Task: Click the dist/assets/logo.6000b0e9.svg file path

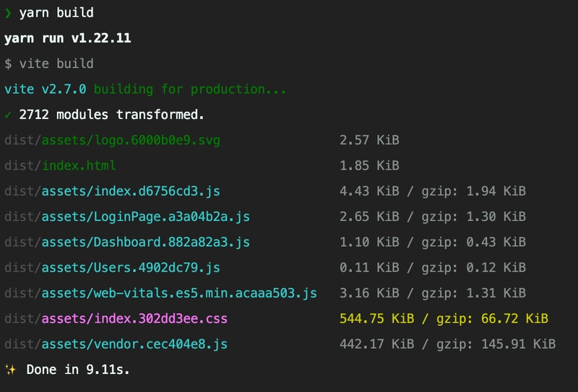Action: point(113,140)
